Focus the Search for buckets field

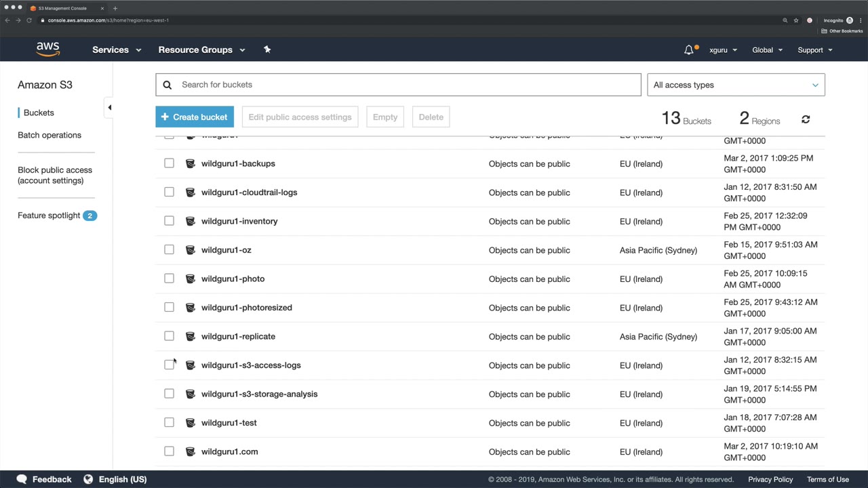pyautogui.click(x=398, y=85)
